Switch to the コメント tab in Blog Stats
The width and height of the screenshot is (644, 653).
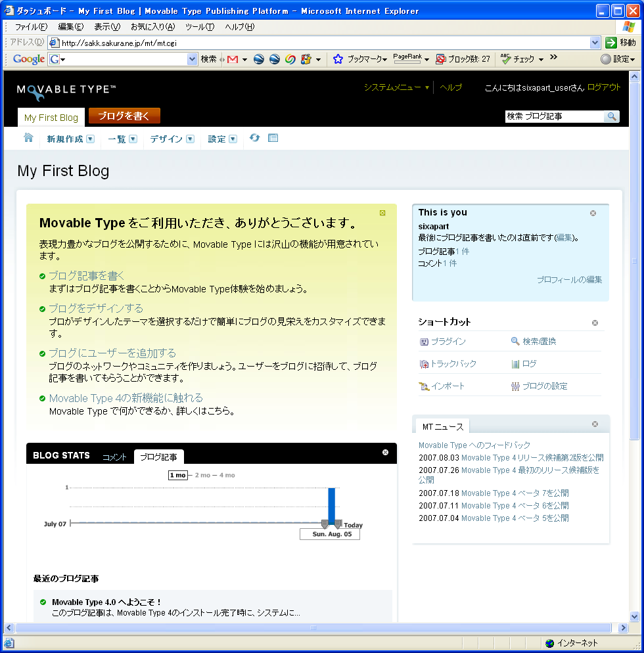click(114, 457)
